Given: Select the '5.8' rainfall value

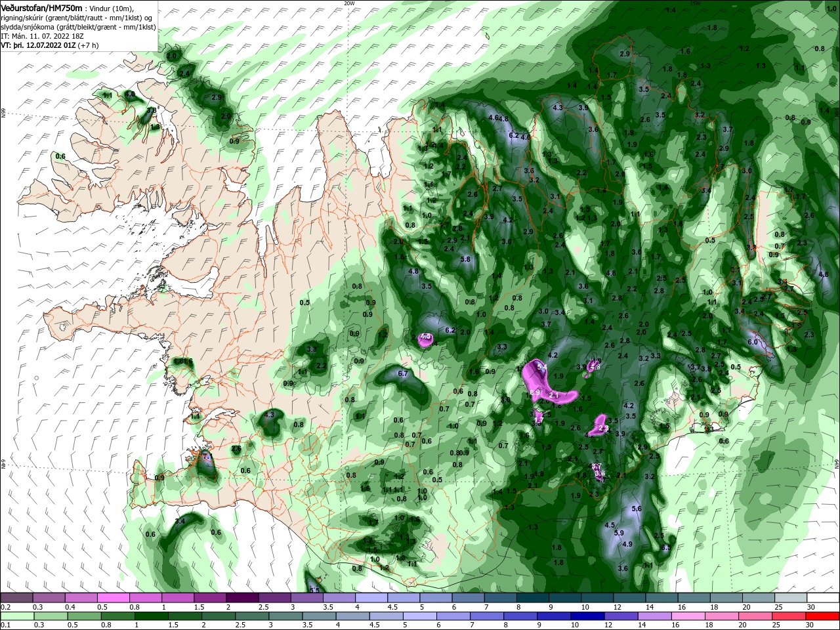Looking at the screenshot, I should pos(466,259).
